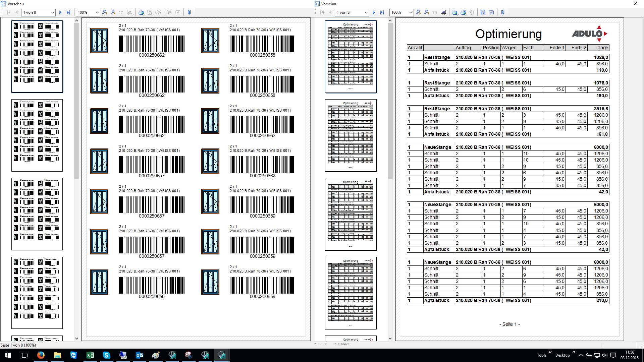644x362 pixels.
Task: Open Excel from taskbar
Action: click(x=90, y=355)
